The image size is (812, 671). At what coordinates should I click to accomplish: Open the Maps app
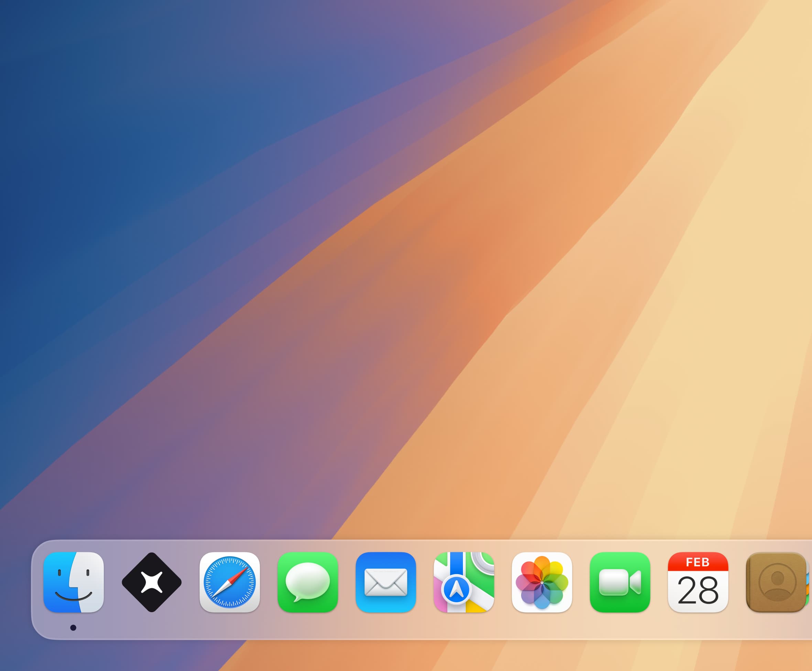(464, 582)
